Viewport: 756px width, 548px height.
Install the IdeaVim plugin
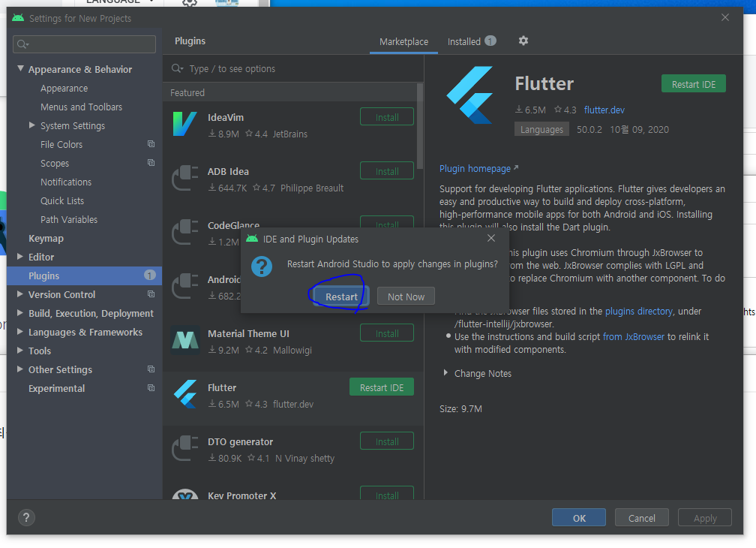(387, 117)
